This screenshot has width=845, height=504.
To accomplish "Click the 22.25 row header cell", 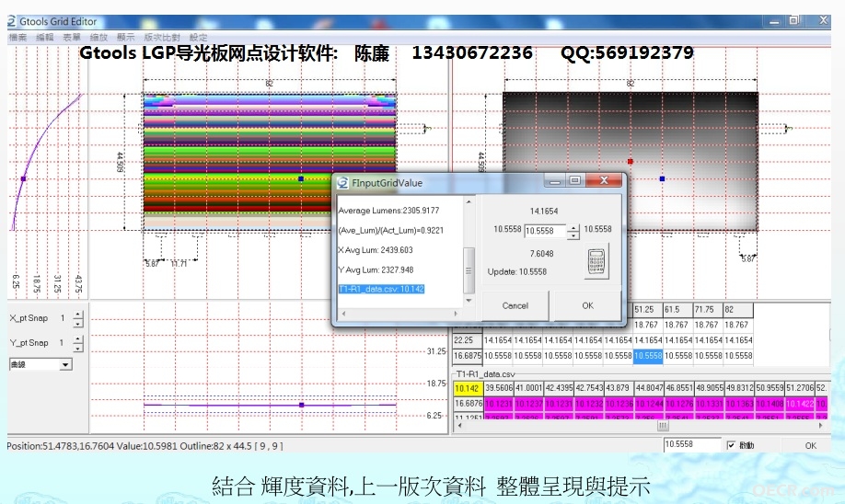I will coord(468,340).
